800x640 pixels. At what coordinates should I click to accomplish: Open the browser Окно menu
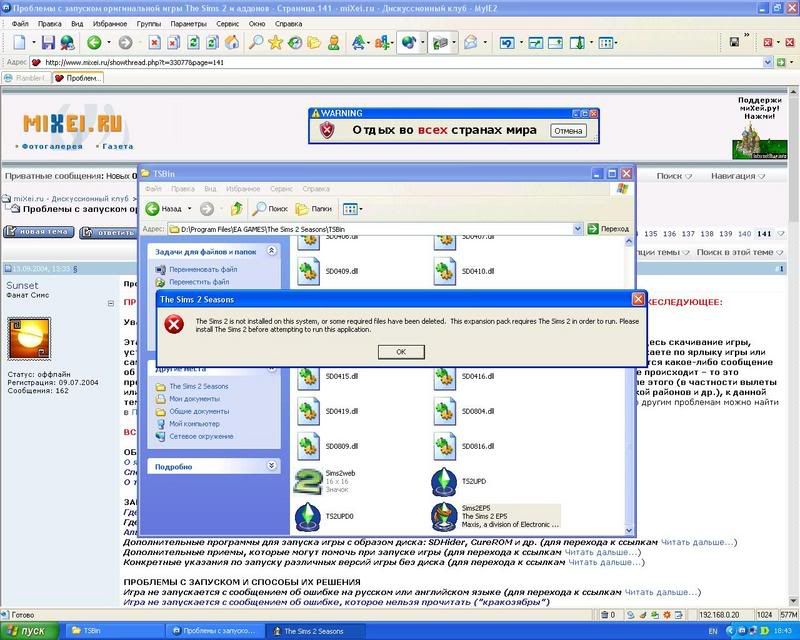[257, 23]
